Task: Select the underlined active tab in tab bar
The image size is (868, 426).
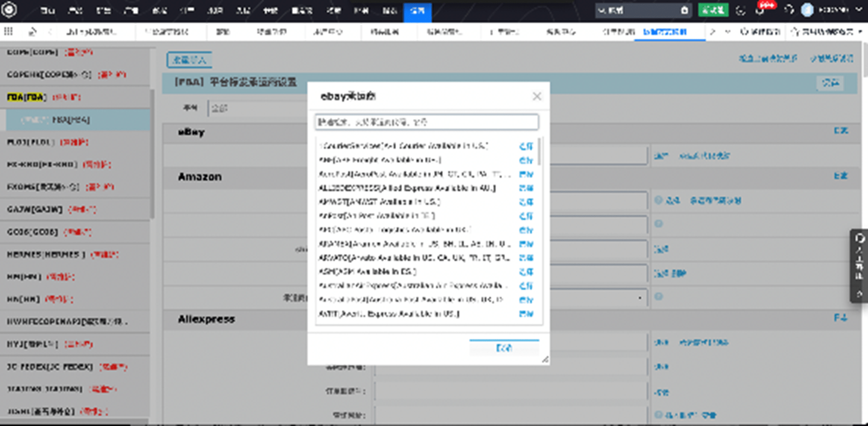Action: 665,32
